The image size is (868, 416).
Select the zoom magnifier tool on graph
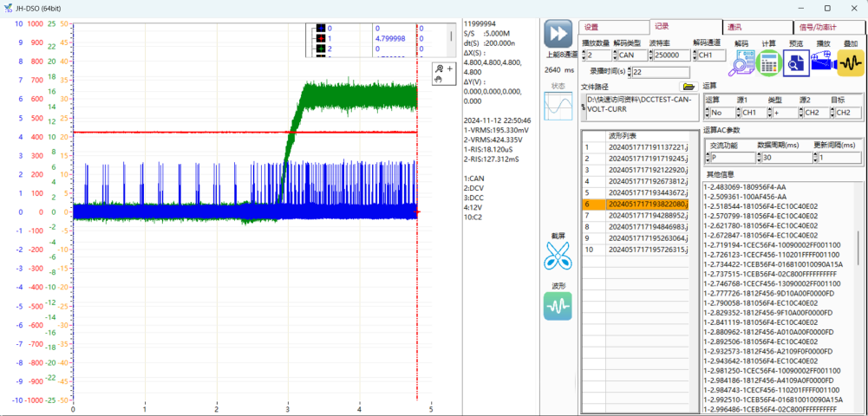441,68
